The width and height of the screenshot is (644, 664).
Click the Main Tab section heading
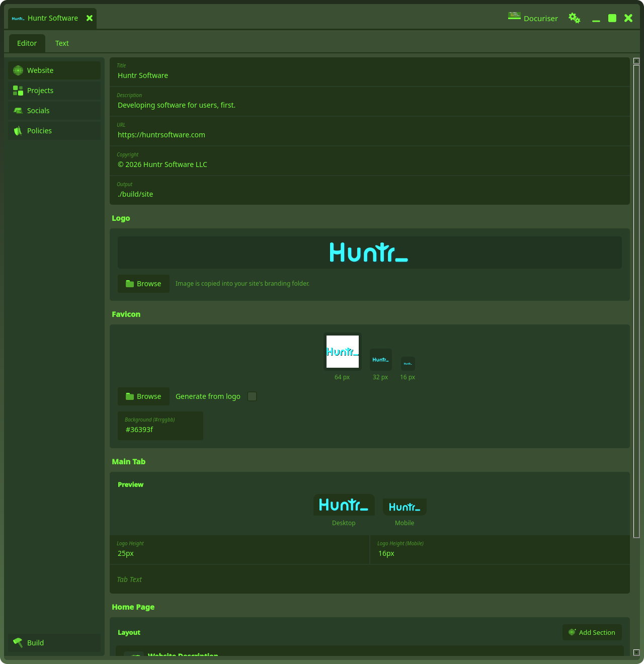[129, 462]
